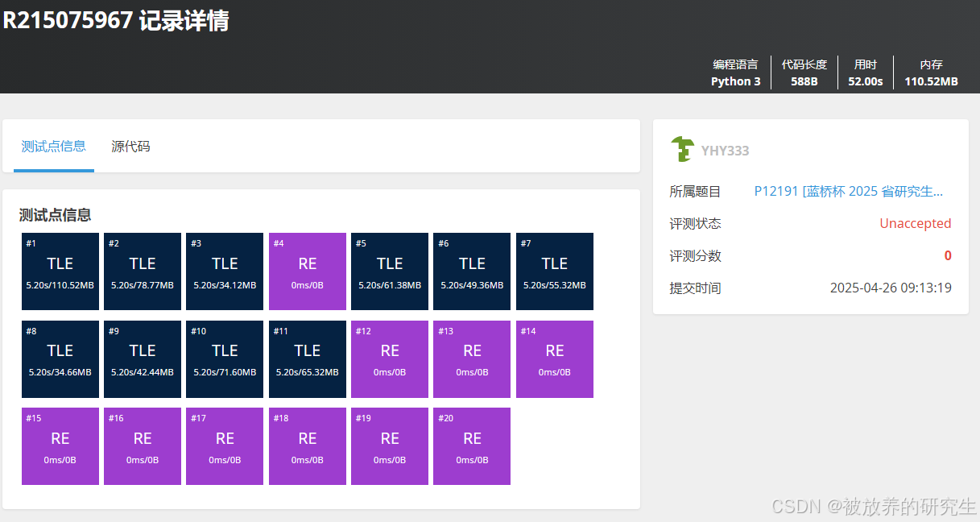Select test point #4 RE card
The image size is (980, 522).
tap(308, 271)
